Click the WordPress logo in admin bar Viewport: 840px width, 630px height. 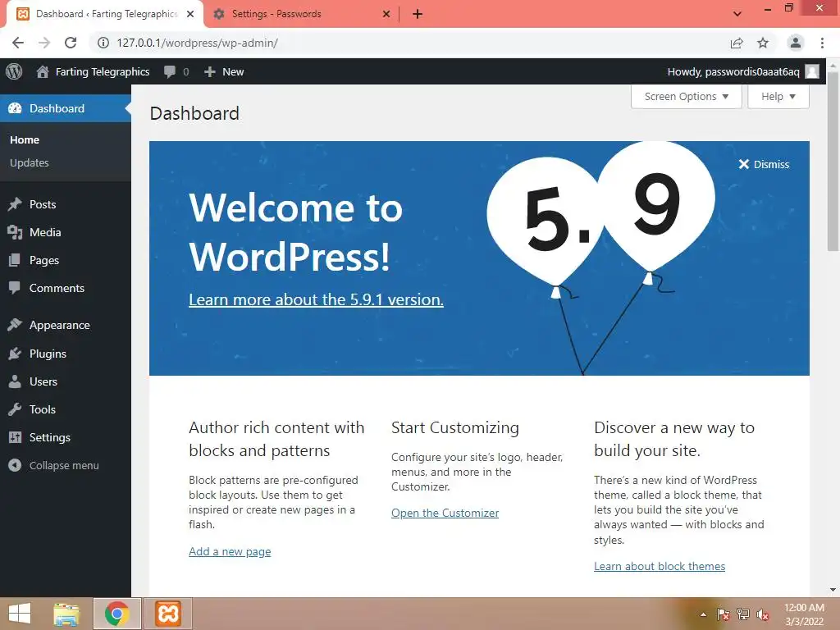[14, 72]
